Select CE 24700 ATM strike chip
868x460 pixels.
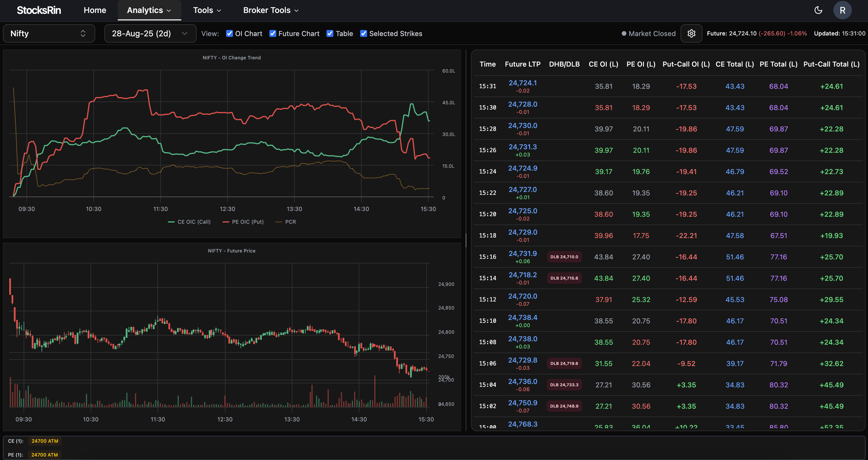(x=45, y=441)
